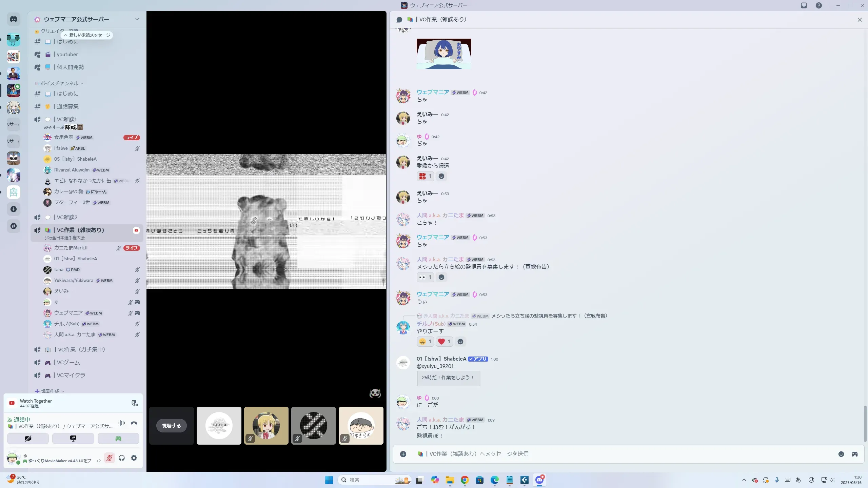Jump to 新しい未読メッセージ unread banner
868x488 pixels.
tap(87, 35)
